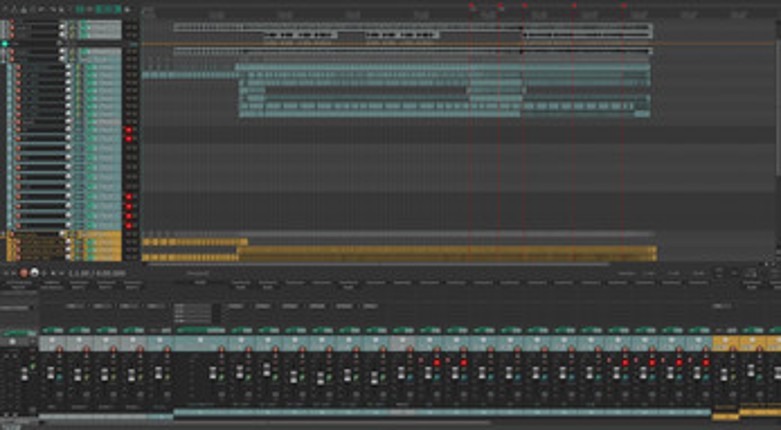The image size is (781, 430).
Task: Click the first yellow mixer channel's fader
Action: coord(724,375)
